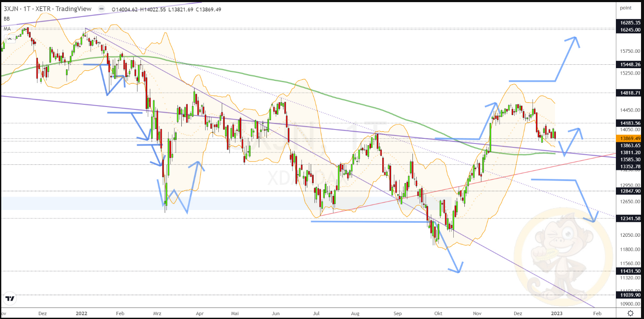Click the 15448.26 price level label
644x319 pixels.
pyautogui.click(x=629, y=65)
